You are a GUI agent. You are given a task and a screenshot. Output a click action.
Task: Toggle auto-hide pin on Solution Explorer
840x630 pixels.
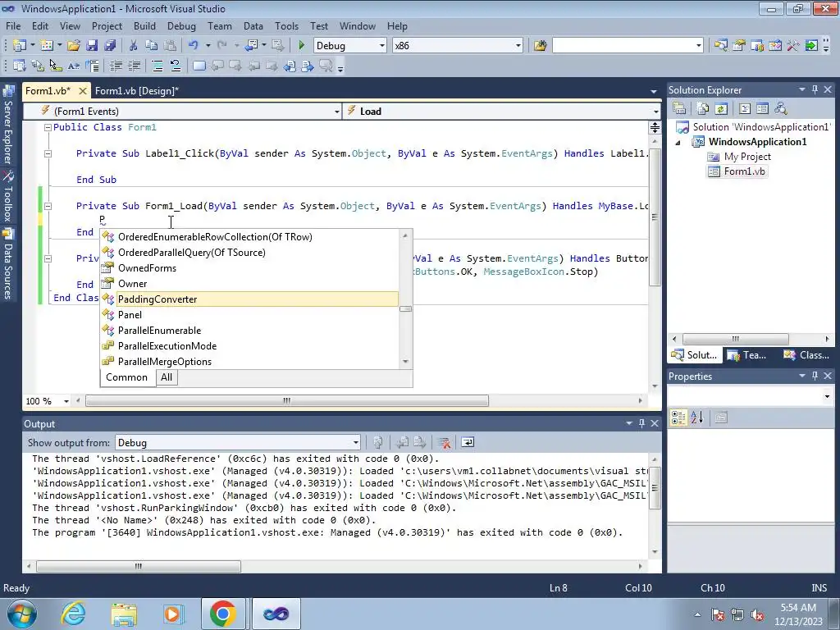coord(815,89)
